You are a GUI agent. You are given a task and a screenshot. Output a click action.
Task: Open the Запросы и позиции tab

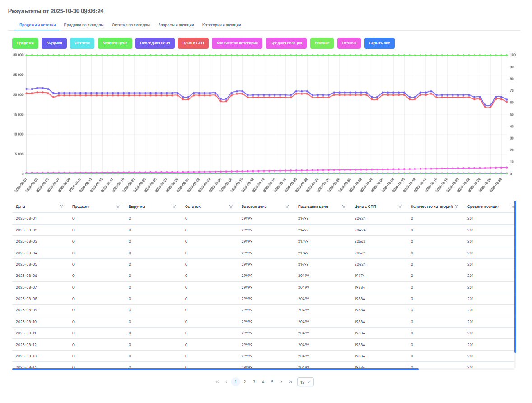(x=176, y=25)
